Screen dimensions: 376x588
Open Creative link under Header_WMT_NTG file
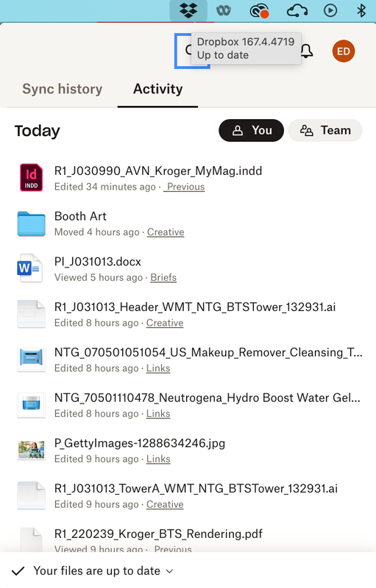point(165,323)
